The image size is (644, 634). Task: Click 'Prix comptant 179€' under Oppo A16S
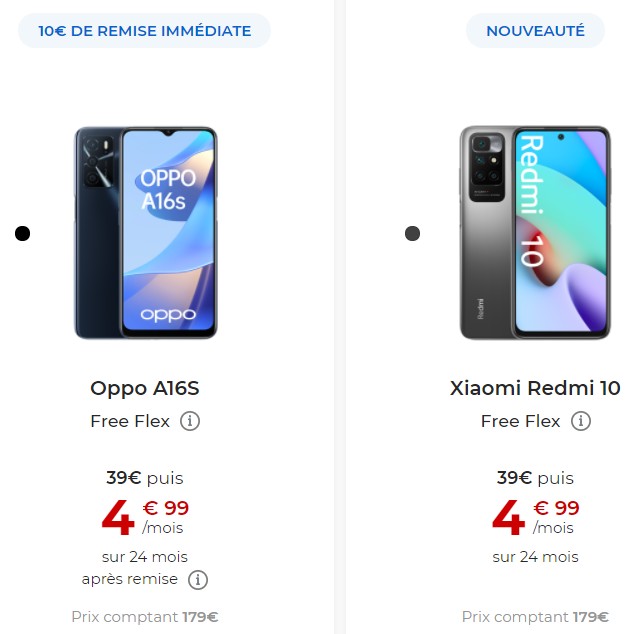coord(145,617)
